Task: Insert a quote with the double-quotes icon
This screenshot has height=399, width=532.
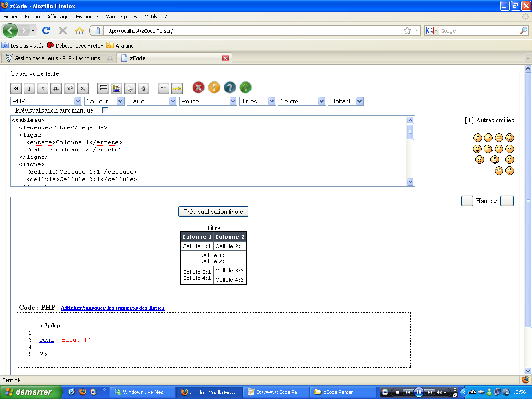Action: (x=163, y=88)
